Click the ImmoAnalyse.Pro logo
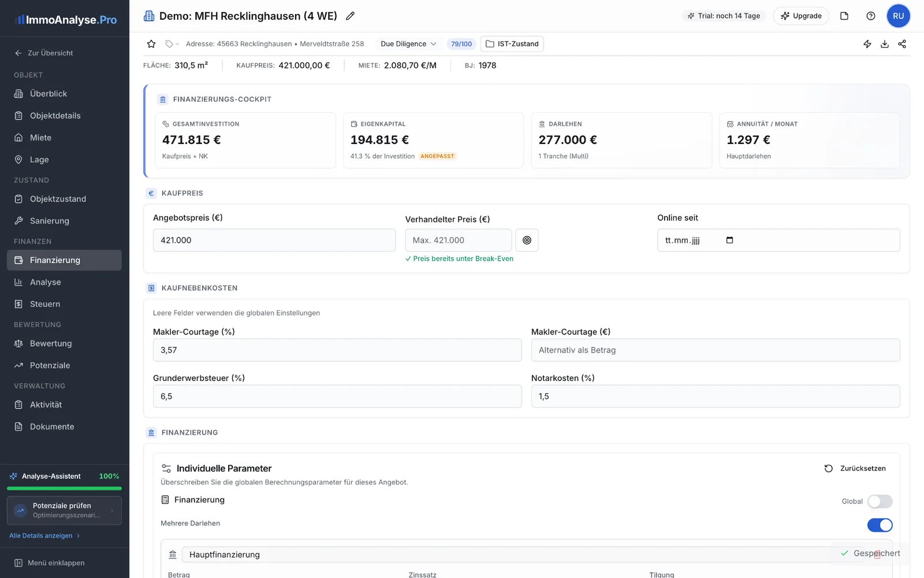The image size is (924, 578). pos(66,20)
